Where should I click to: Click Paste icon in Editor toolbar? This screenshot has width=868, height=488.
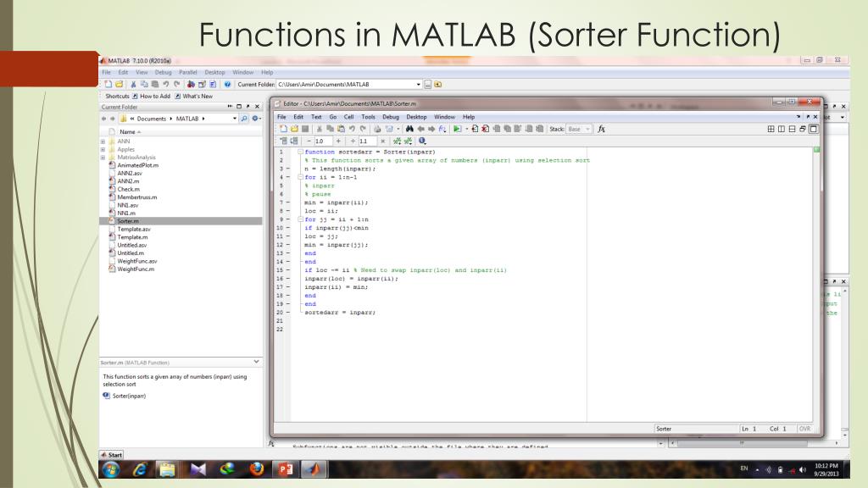pos(341,129)
